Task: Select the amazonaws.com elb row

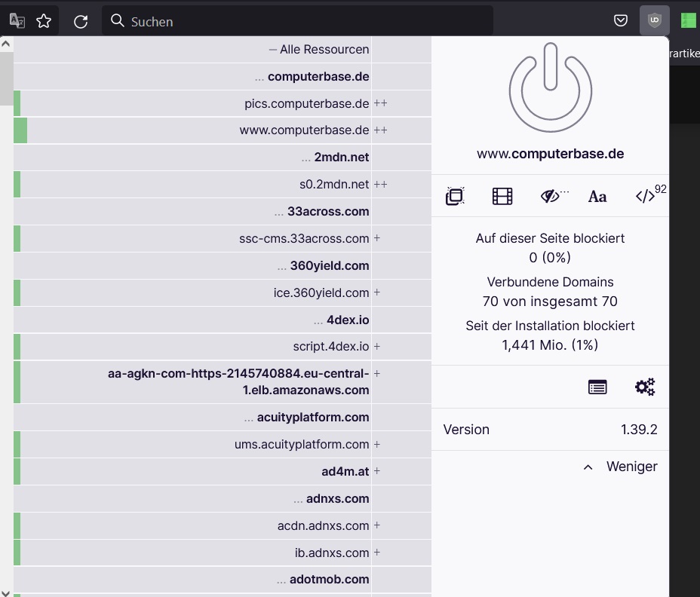Action: click(223, 382)
